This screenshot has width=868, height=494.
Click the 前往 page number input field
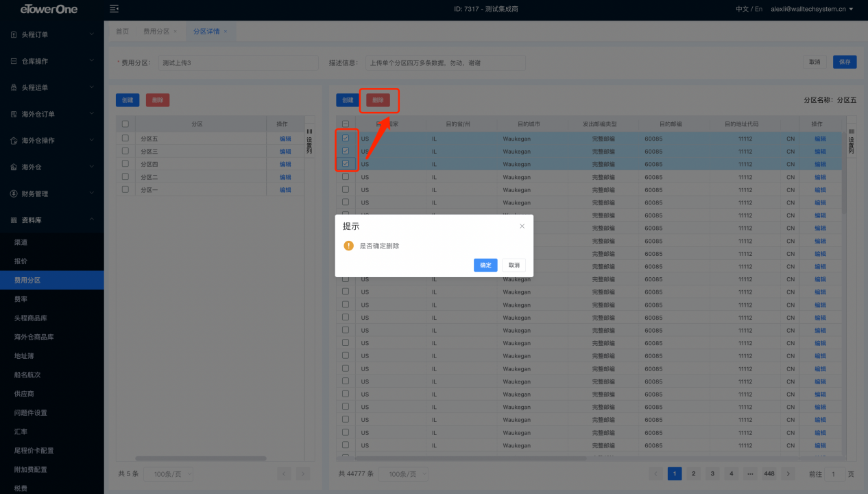click(834, 474)
